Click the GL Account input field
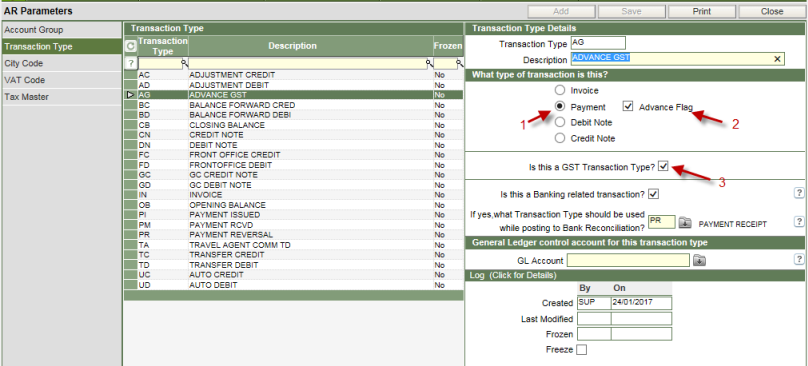Screen dimensions: 808x366 (x=628, y=260)
